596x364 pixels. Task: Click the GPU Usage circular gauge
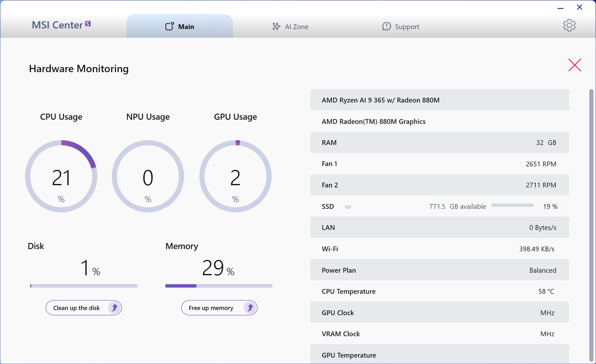(x=235, y=176)
